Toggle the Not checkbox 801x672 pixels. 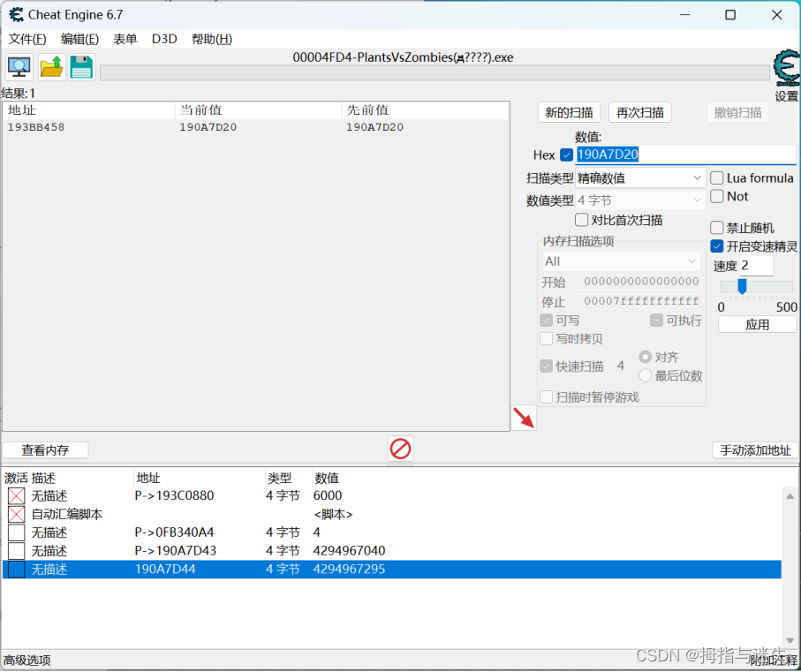[x=717, y=197]
